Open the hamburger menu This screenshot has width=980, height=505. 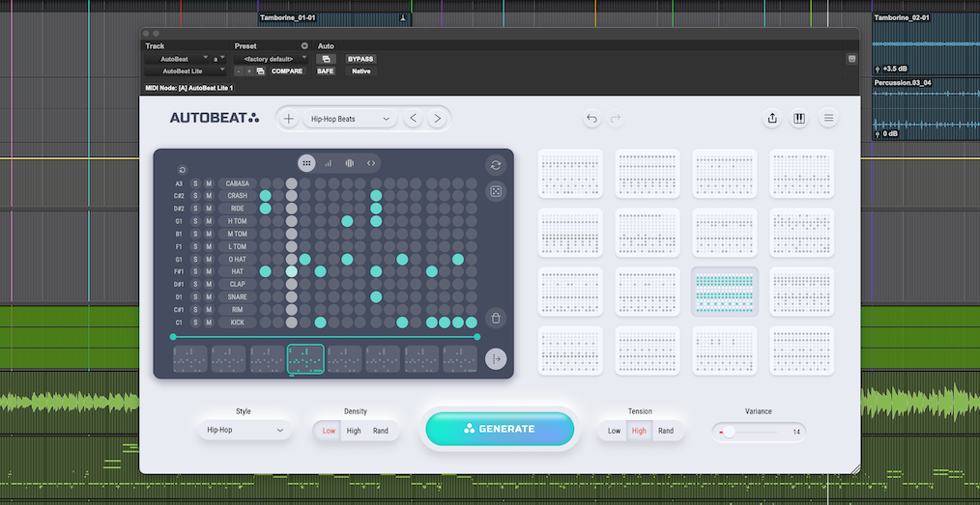[828, 119]
